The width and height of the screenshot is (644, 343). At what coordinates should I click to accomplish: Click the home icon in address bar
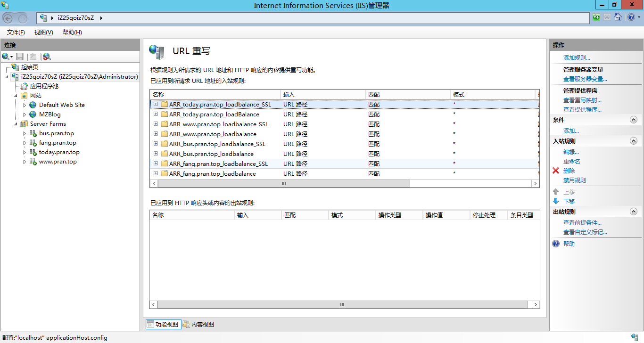[618, 17]
